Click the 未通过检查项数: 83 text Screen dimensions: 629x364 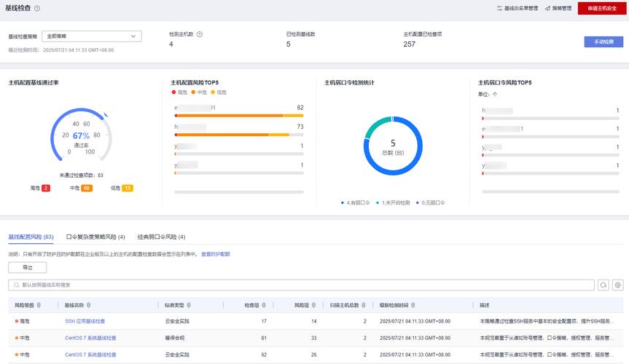point(82,175)
